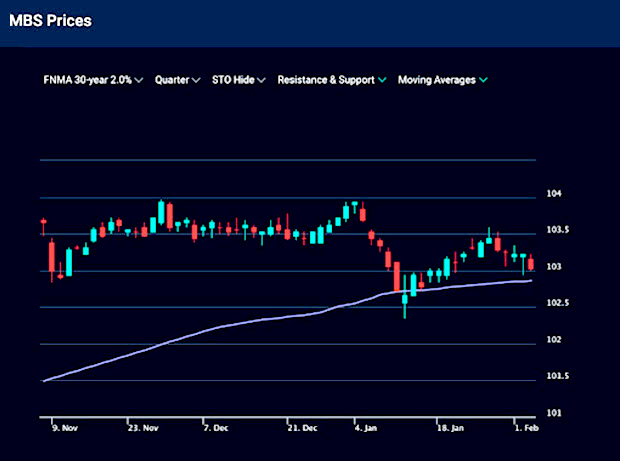Viewport: 620px width, 461px height.
Task: Expand the Quarter time range dropdown
Action: point(173,79)
